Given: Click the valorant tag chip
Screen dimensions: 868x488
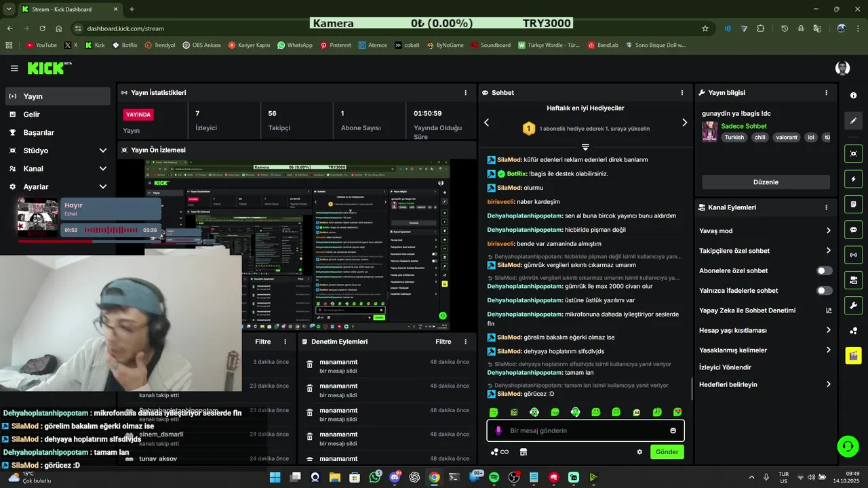Looking at the screenshot, I should 787,137.
